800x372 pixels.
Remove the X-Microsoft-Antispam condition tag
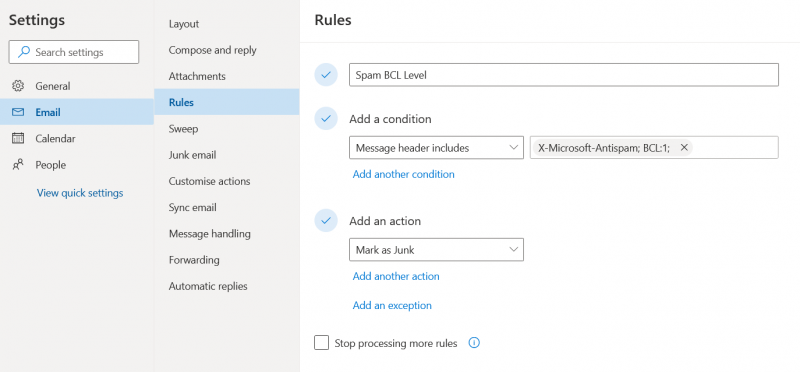(x=684, y=147)
